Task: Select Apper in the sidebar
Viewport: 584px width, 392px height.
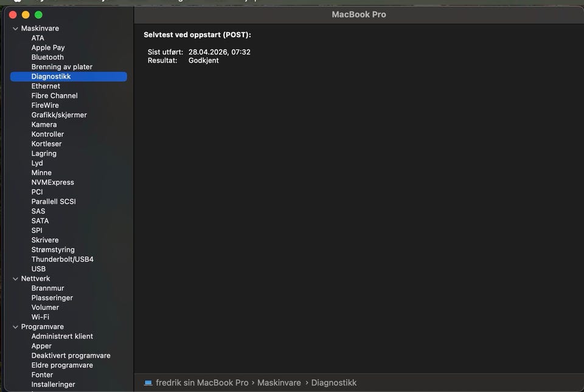Action: pos(41,346)
